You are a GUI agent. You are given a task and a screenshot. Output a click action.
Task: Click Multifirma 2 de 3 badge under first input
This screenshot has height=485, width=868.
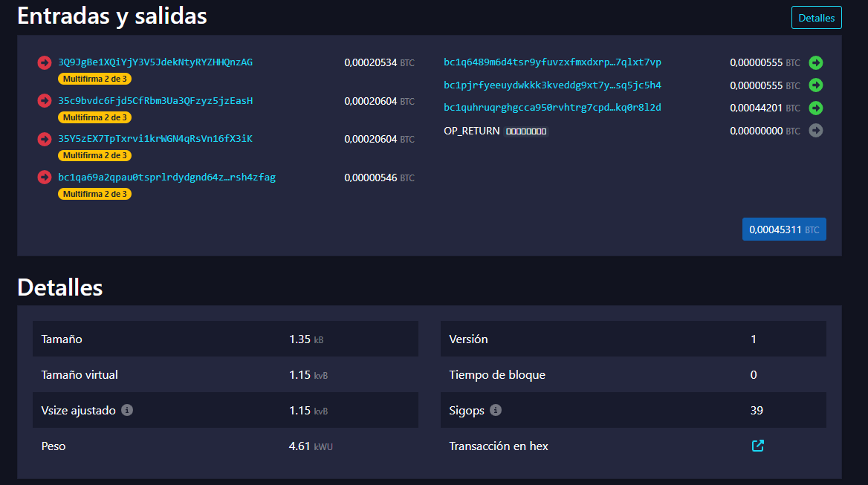pyautogui.click(x=95, y=79)
